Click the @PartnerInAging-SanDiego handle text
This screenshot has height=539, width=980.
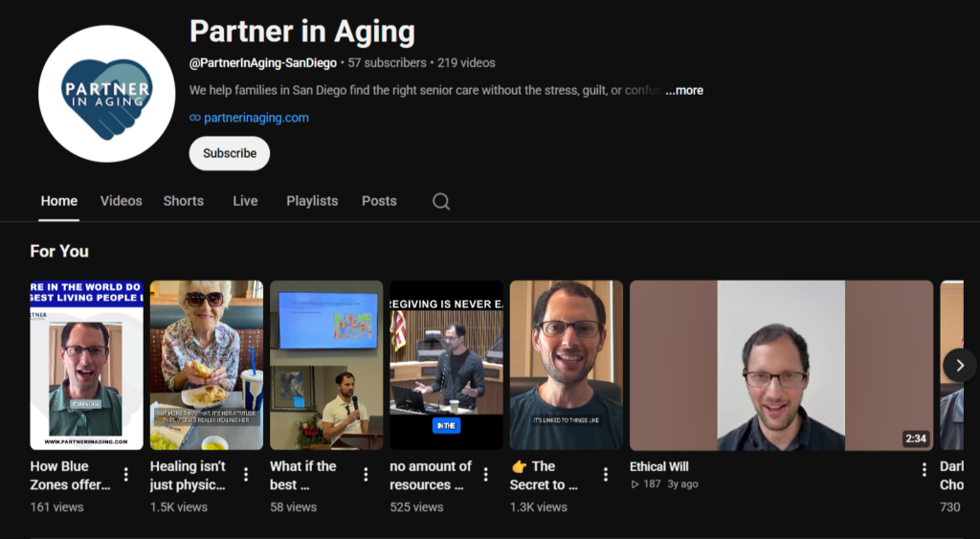pos(263,63)
